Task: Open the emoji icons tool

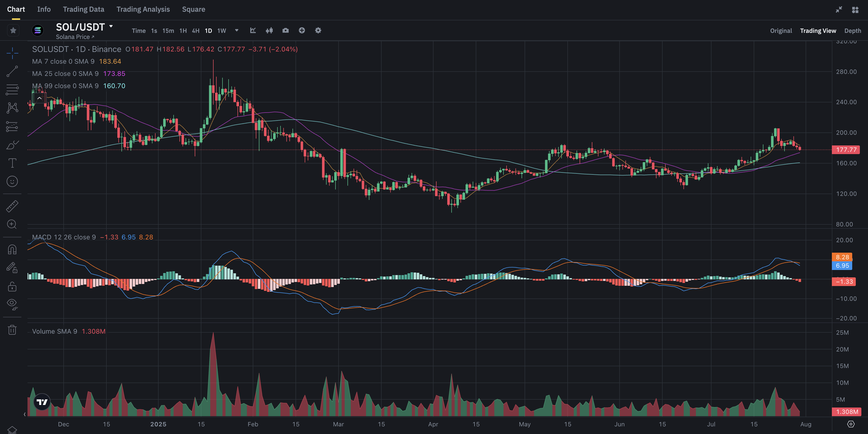Action: point(12,181)
